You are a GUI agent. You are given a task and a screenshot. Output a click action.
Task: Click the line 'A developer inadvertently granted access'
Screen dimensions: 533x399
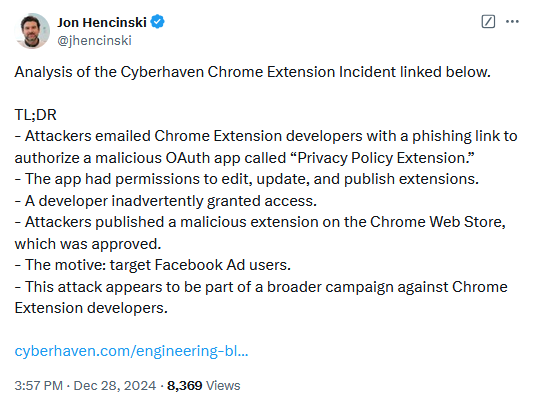pos(166,201)
